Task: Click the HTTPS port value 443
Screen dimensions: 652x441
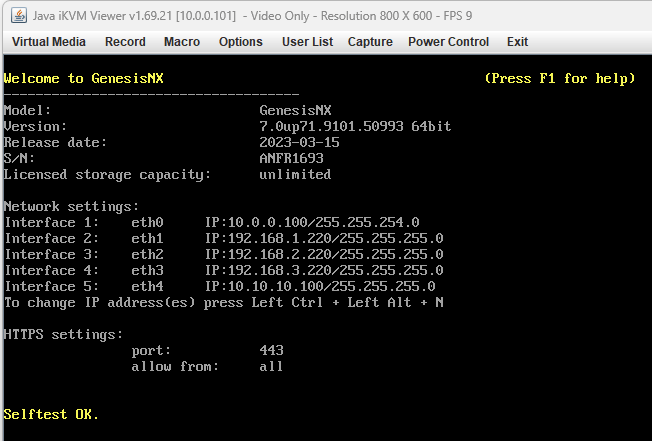Action: tap(272, 350)
